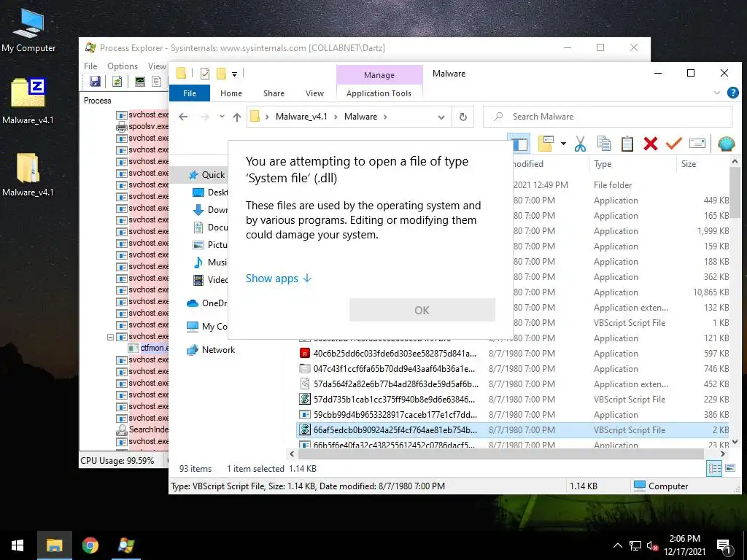Open My Computer desktop icon
This screenshot has width=747, height=560.
click(x=28, y=31)
